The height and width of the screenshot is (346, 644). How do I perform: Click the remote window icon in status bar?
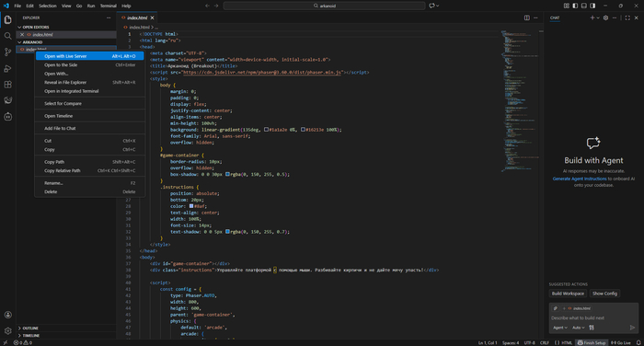point(5,342)
